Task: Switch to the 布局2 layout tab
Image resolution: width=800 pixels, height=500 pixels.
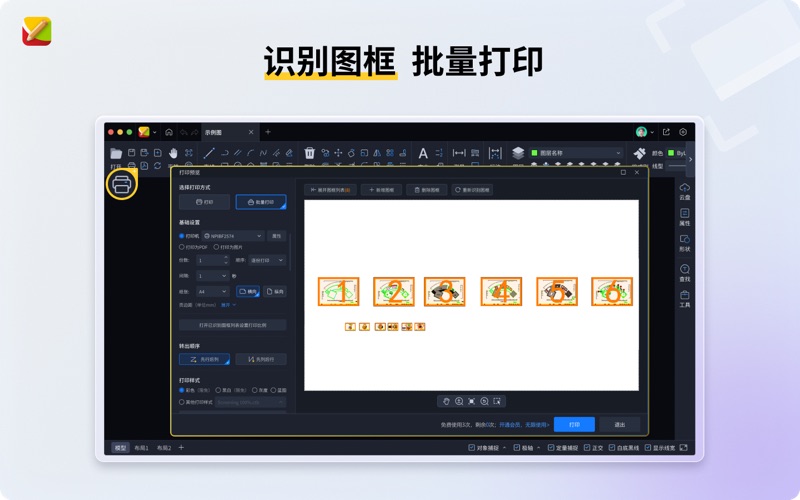Action: coord(164,447)
